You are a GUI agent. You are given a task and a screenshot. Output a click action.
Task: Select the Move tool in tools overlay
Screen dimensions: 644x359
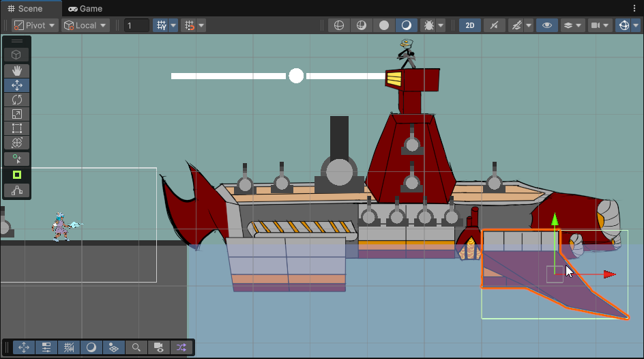point(17,85)
